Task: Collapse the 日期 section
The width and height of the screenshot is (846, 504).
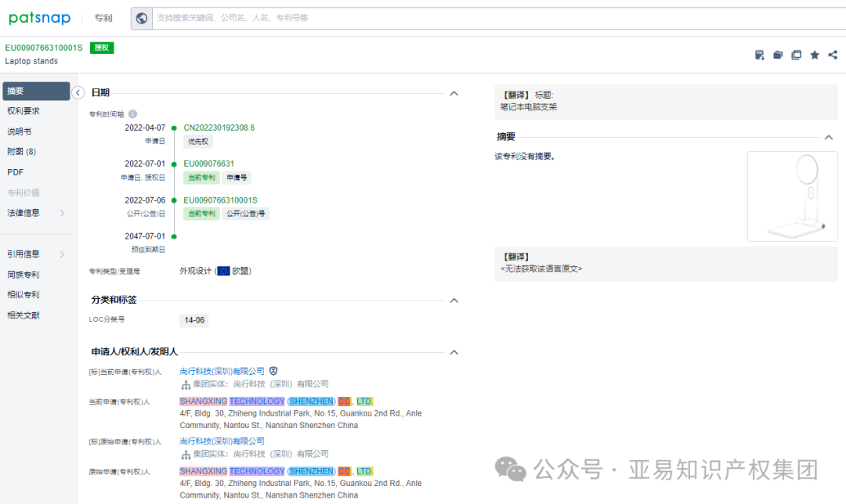Action: [454, 92]
